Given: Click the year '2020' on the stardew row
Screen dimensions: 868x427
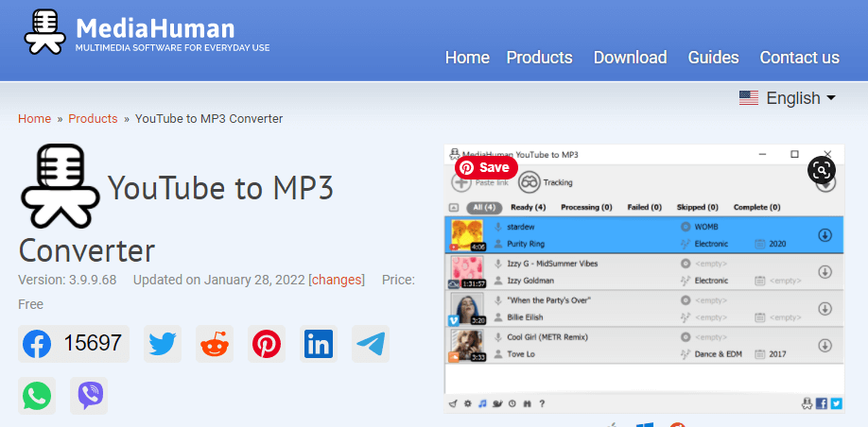Looking at the screenshot, I should [777, 244].
